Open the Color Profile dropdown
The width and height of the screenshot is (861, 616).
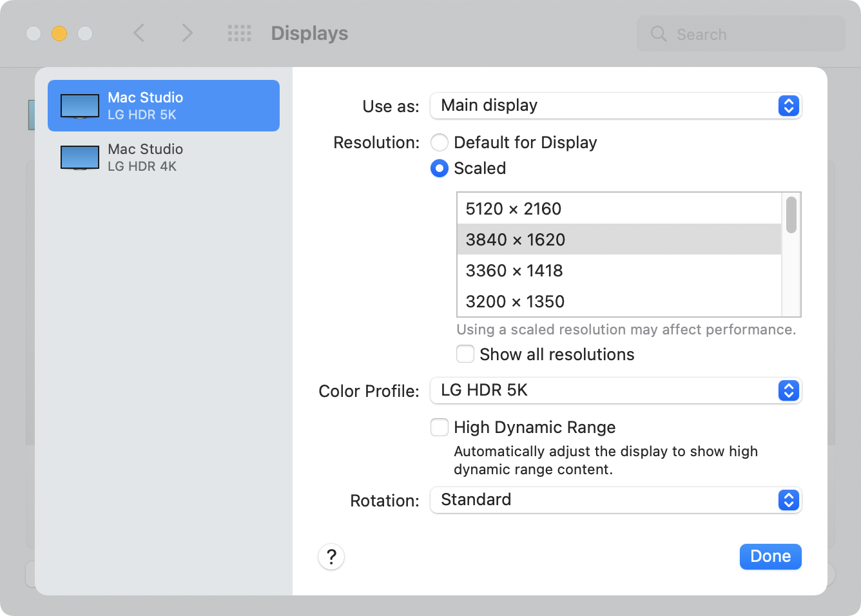click(x=615, y=390)
